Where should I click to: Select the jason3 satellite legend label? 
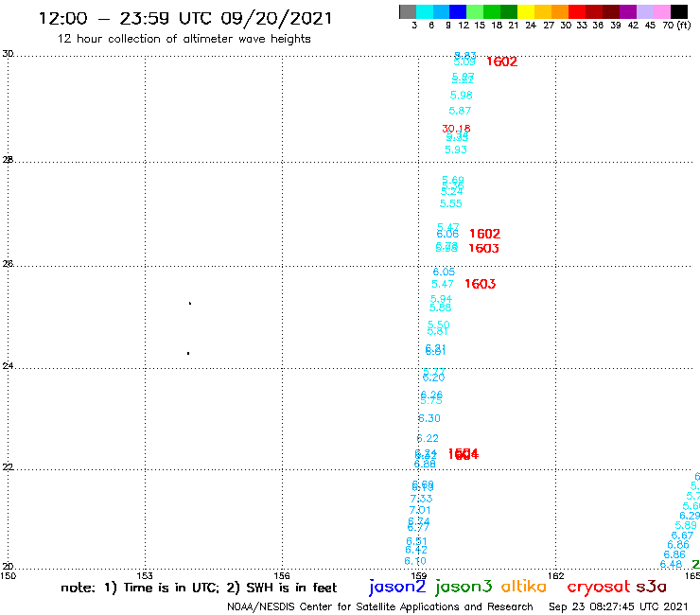[x=464, y=587]
